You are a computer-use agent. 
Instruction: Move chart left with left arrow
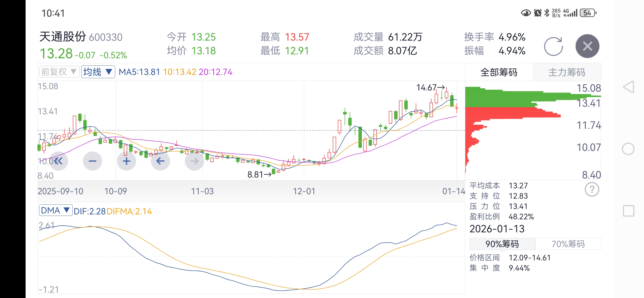pos(160,161)
